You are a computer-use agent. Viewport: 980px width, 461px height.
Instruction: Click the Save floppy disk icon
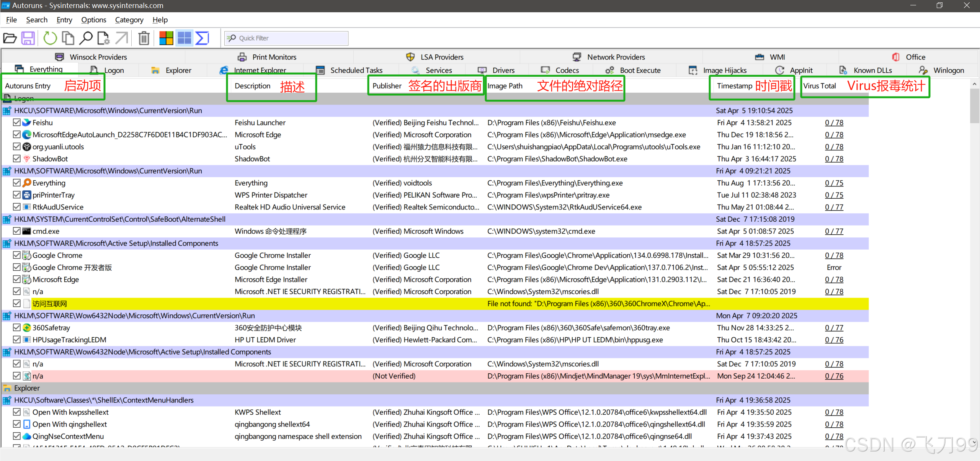[28, 38]
